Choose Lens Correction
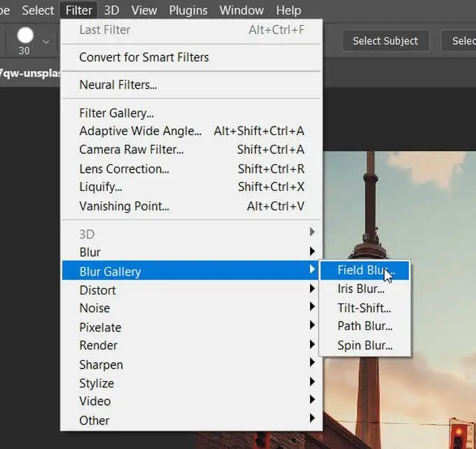 (x=191, y=169)
